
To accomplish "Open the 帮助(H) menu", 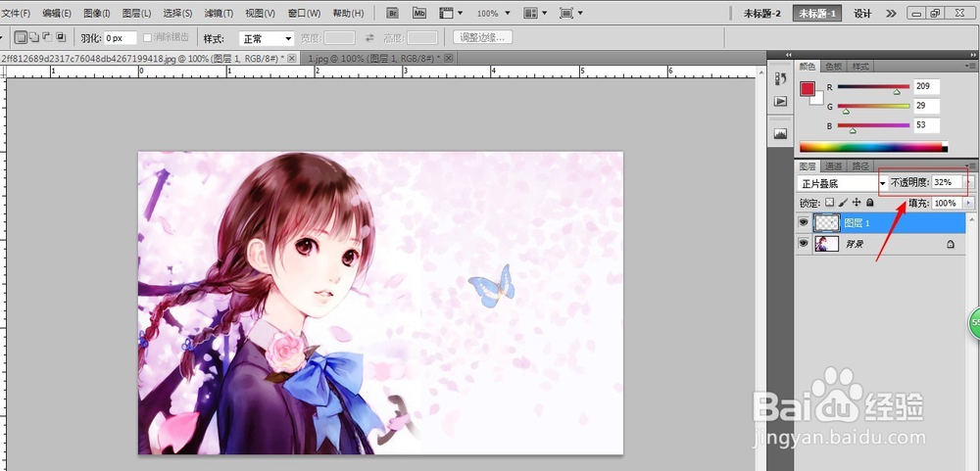I will click(x=348, y=13).
